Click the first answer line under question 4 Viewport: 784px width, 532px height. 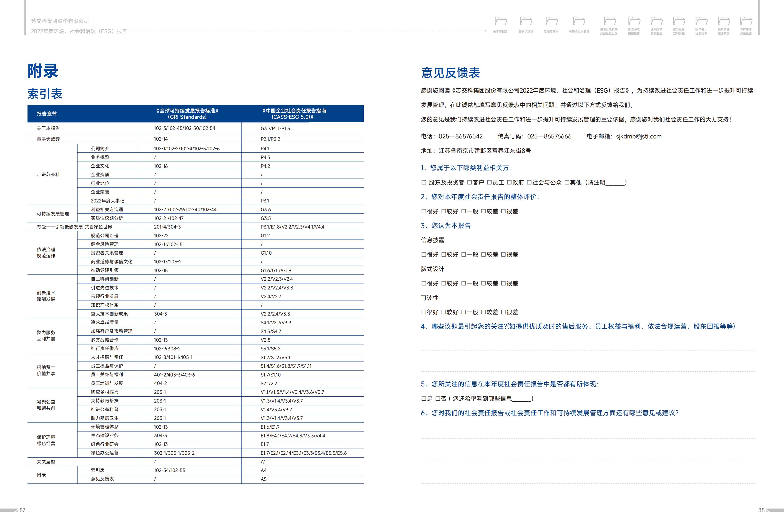(588, 350)
